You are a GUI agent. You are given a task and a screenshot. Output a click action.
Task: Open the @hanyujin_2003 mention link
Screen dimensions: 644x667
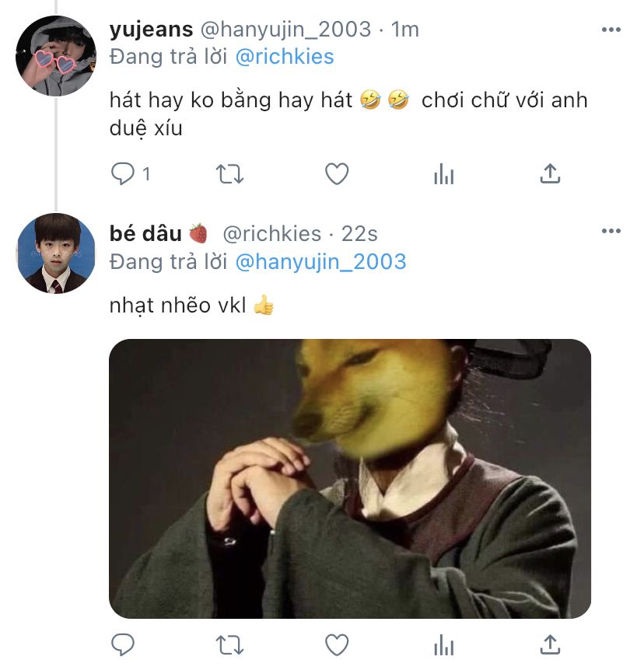[321, 262]
